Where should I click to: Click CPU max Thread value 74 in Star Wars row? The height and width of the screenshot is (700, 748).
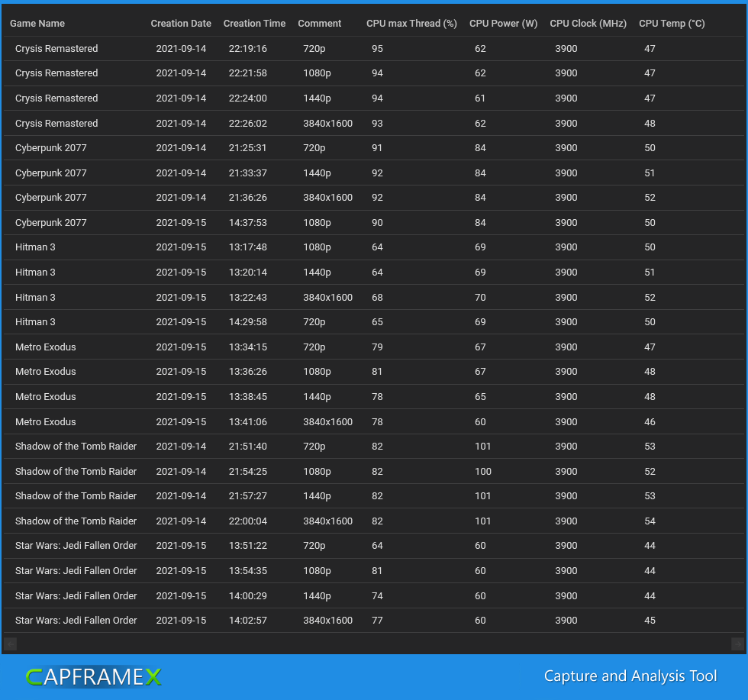coord(377,595)
